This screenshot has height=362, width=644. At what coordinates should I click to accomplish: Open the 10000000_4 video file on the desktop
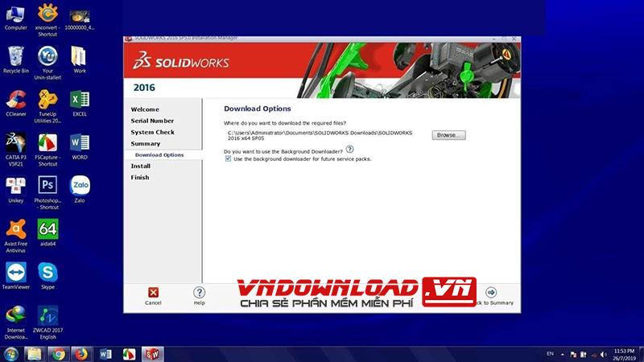(79, 19)
